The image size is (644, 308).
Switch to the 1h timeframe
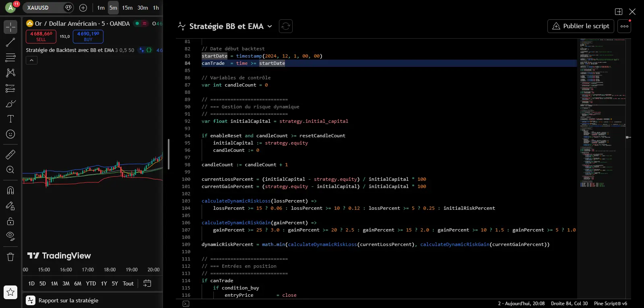[156, 8]
